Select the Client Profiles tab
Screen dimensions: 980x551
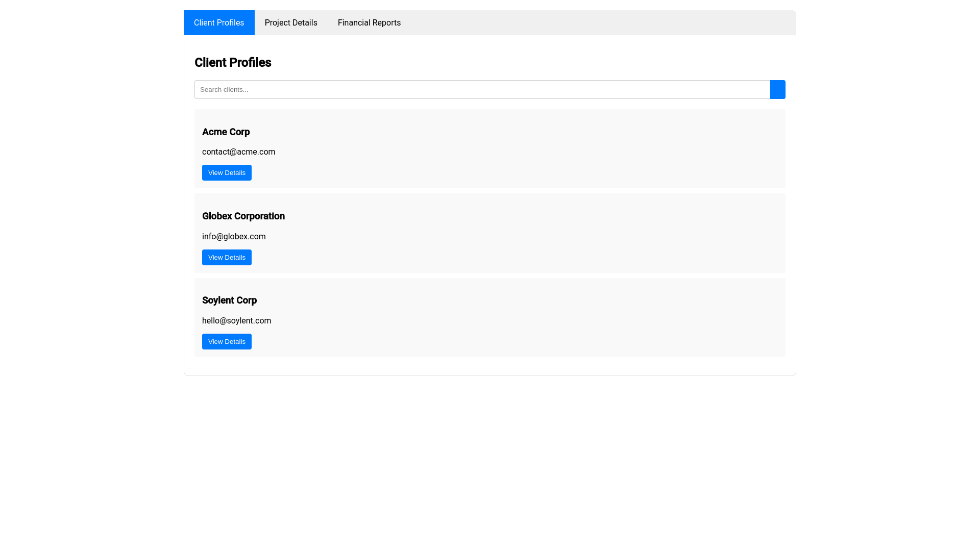[x=218, y=22]
